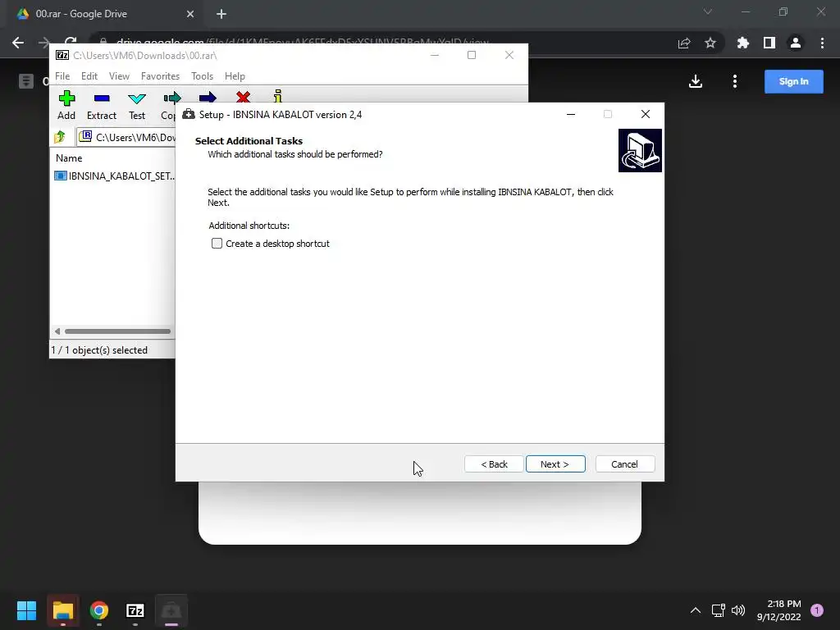Toggle the Chrome side panel
This screenshot has height=630, width=840.
click(769, 43)
